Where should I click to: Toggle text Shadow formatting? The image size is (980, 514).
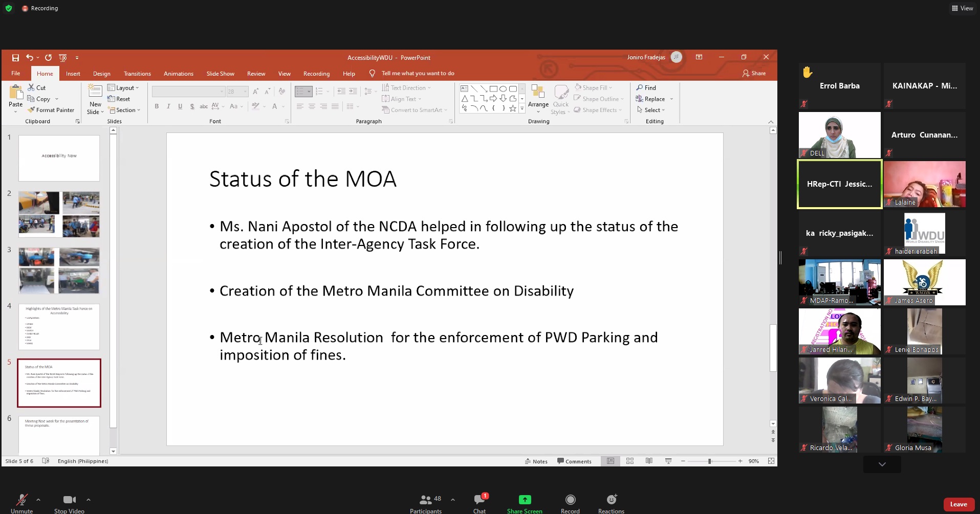click(x=192, y=106)
